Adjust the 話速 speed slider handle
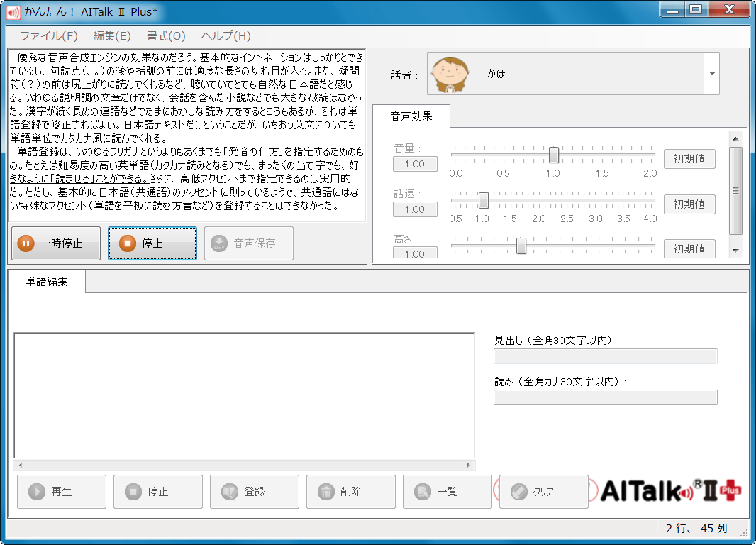 [x=484, y=199]
